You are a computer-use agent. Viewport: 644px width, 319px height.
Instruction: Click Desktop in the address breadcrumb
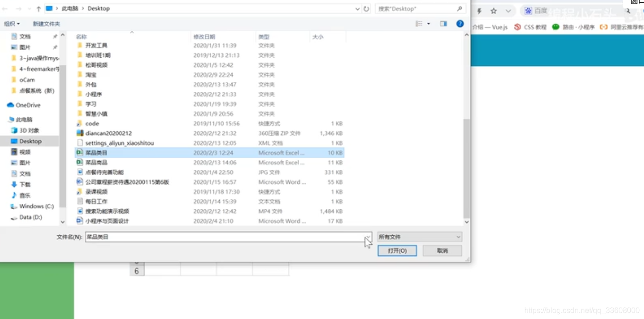click(98, 9)
